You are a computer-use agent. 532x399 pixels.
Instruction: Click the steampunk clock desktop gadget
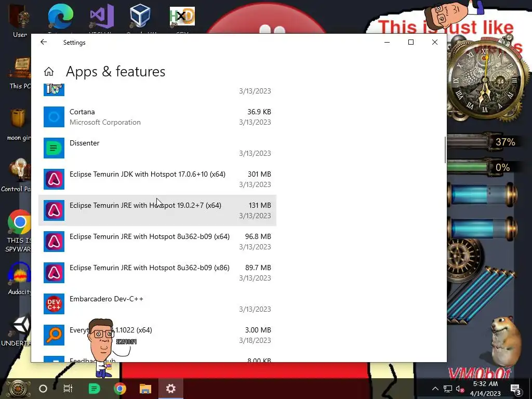pos(486,80)
